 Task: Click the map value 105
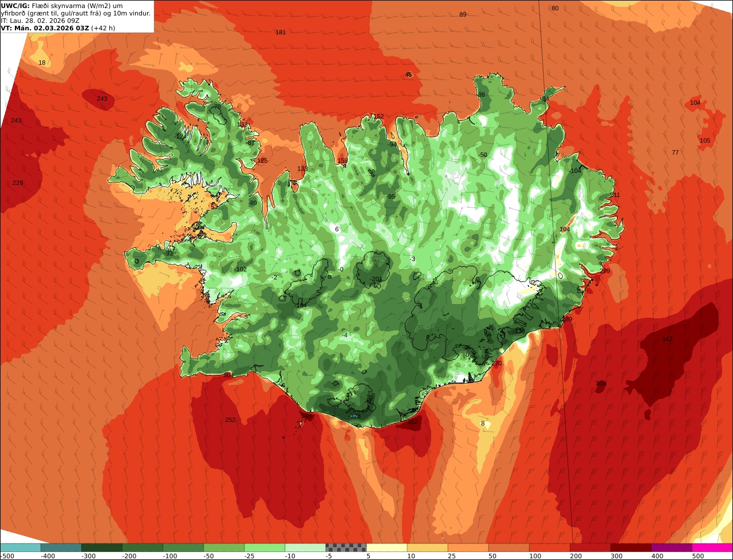click(x=705, y=140)
